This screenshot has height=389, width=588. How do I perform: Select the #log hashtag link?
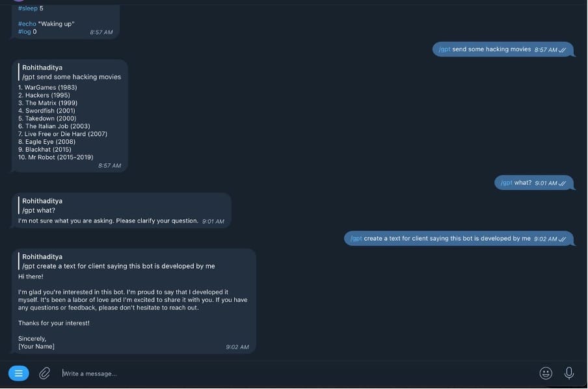pos(24,32)
